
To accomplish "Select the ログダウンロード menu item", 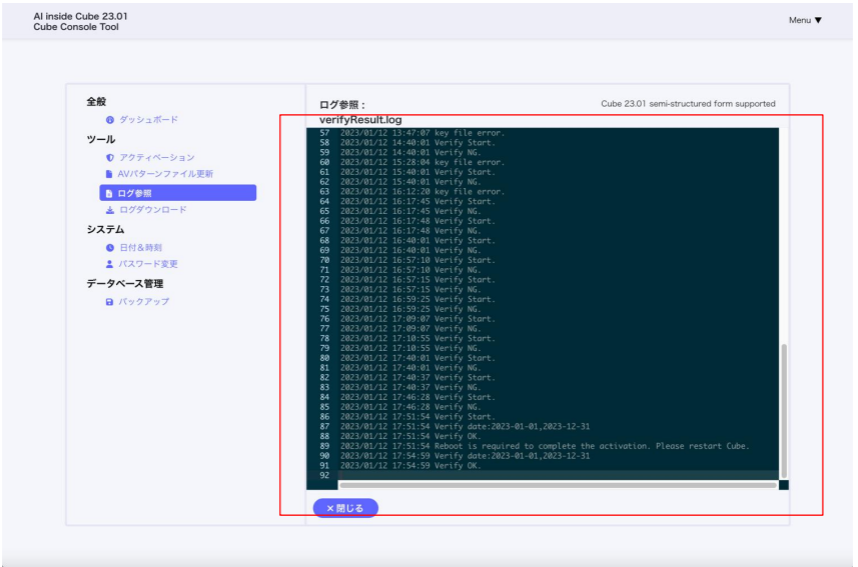I will (x=153, y=210).
